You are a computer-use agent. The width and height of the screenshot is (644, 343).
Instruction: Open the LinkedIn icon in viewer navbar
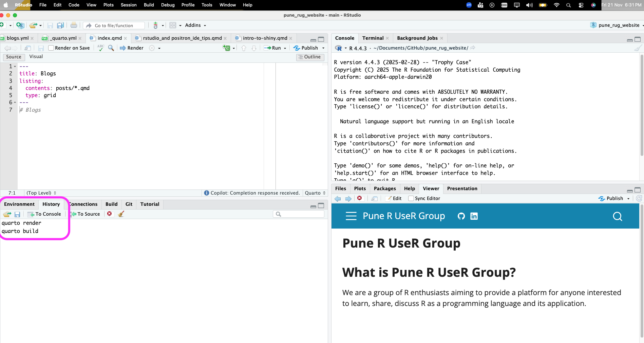474,216
